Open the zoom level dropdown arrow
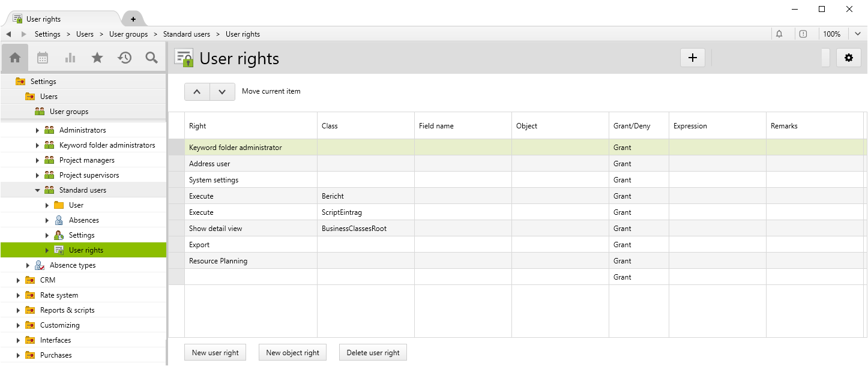 pyautogui.click(x=858, y=34)
